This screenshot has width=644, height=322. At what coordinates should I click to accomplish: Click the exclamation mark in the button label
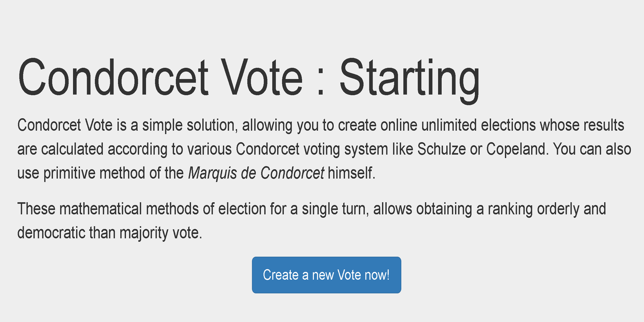pyautogui.click(x=388, y=275)
